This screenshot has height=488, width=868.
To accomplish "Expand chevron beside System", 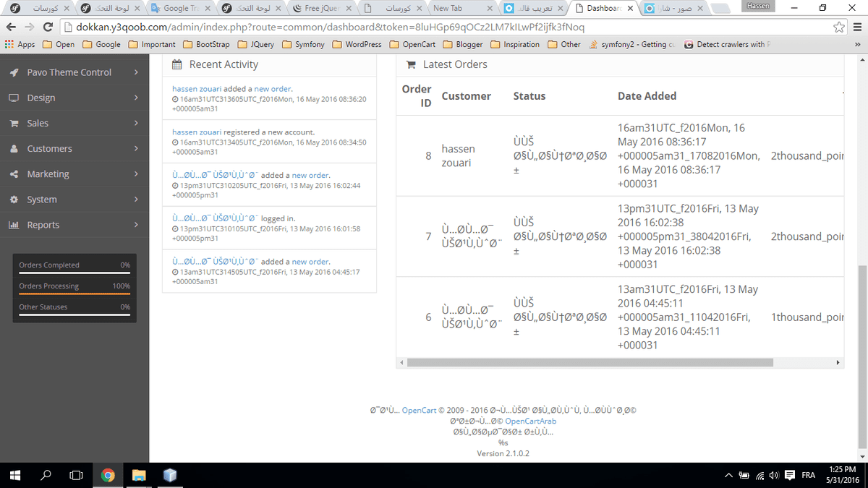I will [x=136, y=199].
